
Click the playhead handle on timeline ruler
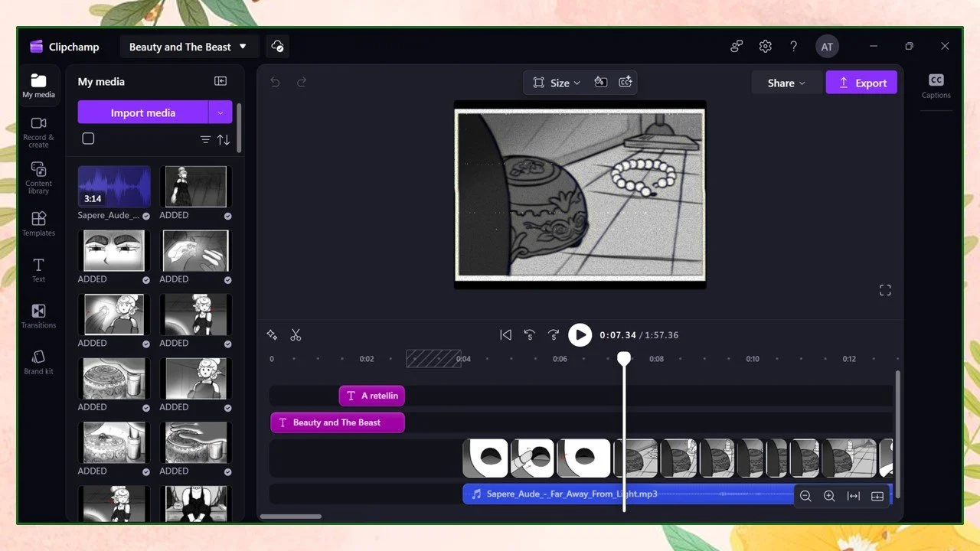click(x=624, y=358)
